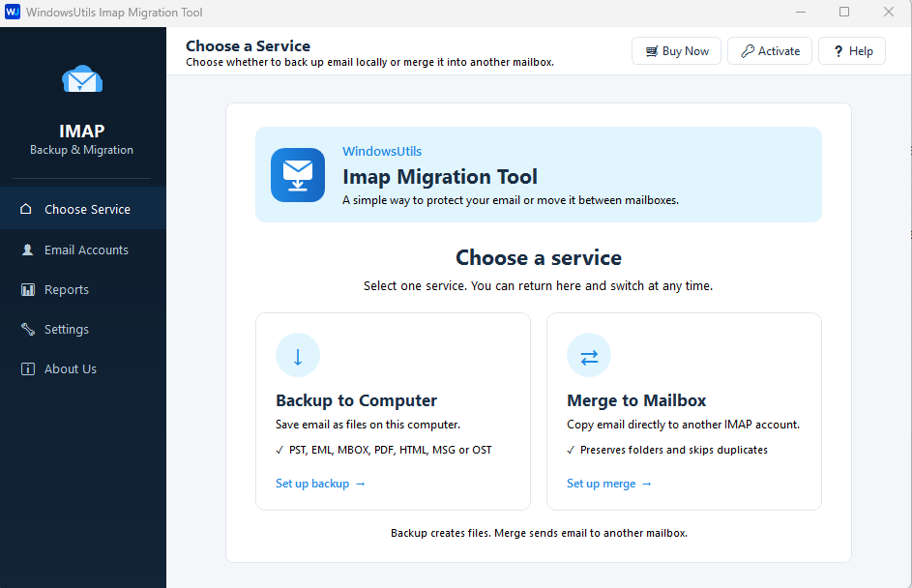Image resolution: width=912 pixels, height=588 pixels.
Task: Click the IMAP cloud envelope logo in sidebar
Action: click(x=82, y=78)
